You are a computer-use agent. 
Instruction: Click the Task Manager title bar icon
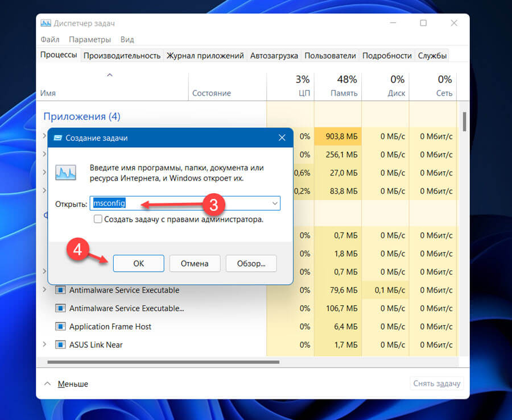point(46,23)
